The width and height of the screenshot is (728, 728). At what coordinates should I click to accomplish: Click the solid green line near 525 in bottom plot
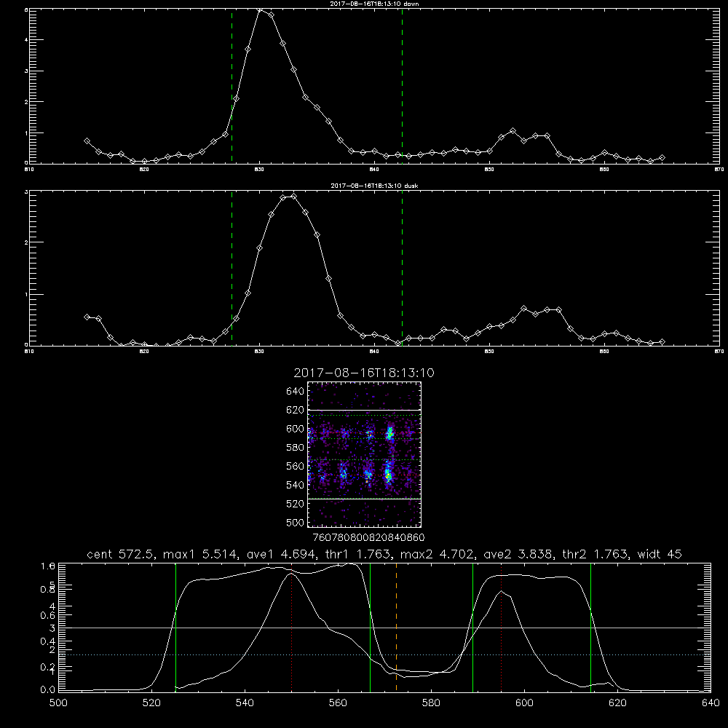coord(175,628)
